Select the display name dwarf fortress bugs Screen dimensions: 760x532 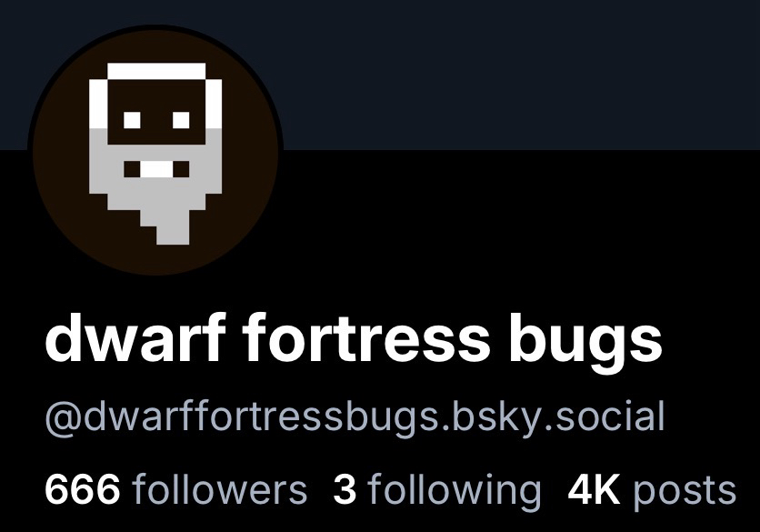354,337
